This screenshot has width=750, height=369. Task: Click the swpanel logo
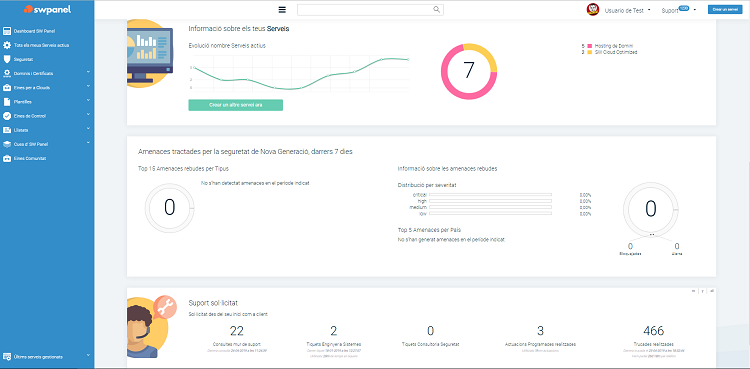47,10
